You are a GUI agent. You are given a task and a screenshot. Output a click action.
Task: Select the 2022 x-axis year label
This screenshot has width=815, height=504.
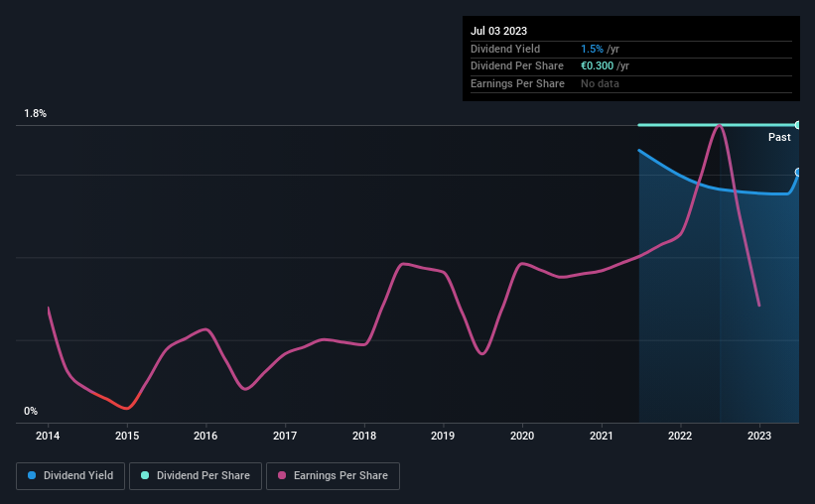[x=680, y=436]
